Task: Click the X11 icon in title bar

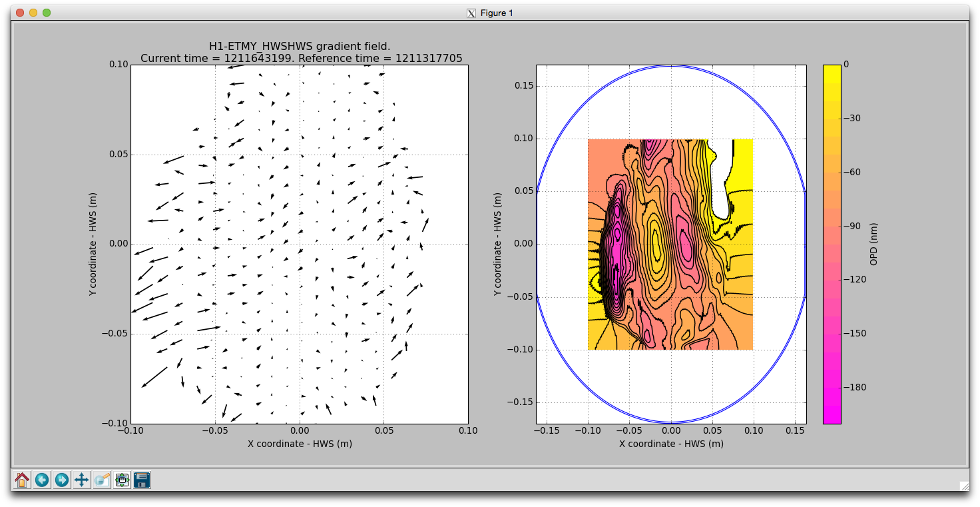Action: tap(471, 13)
